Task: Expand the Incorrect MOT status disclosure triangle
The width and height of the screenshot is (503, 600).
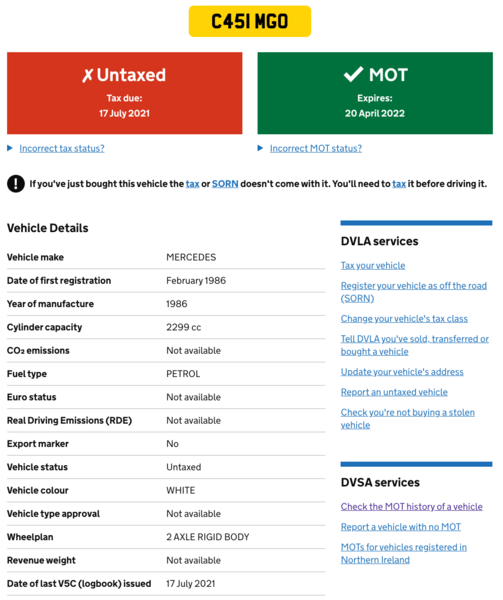Action: (x=260, y=148)
